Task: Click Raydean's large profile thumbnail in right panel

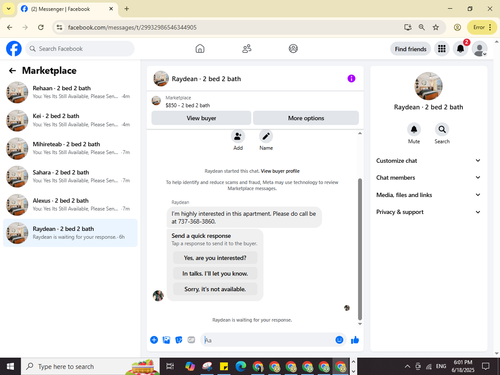Action: tap(428, 86)
